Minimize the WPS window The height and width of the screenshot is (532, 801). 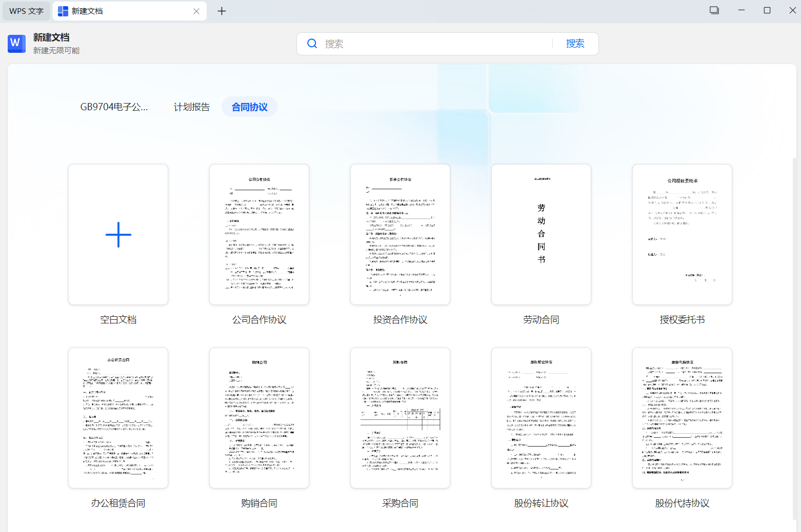pyautogui.click(x=741, y=10)
